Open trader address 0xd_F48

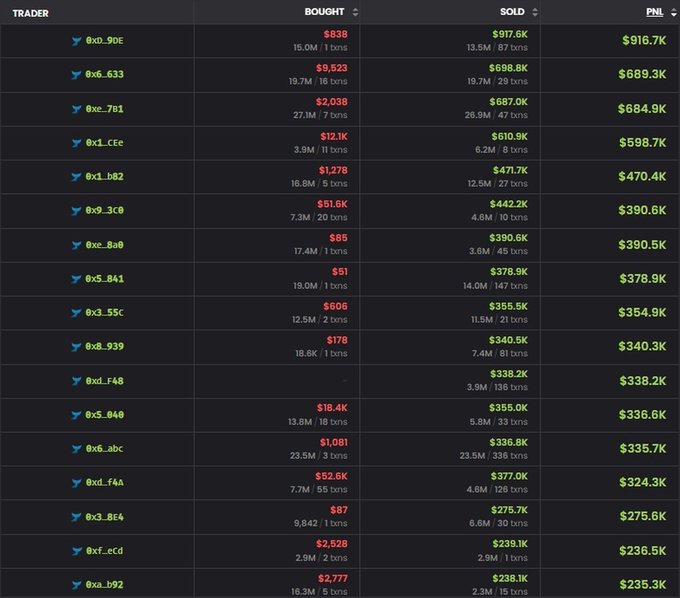105,381
